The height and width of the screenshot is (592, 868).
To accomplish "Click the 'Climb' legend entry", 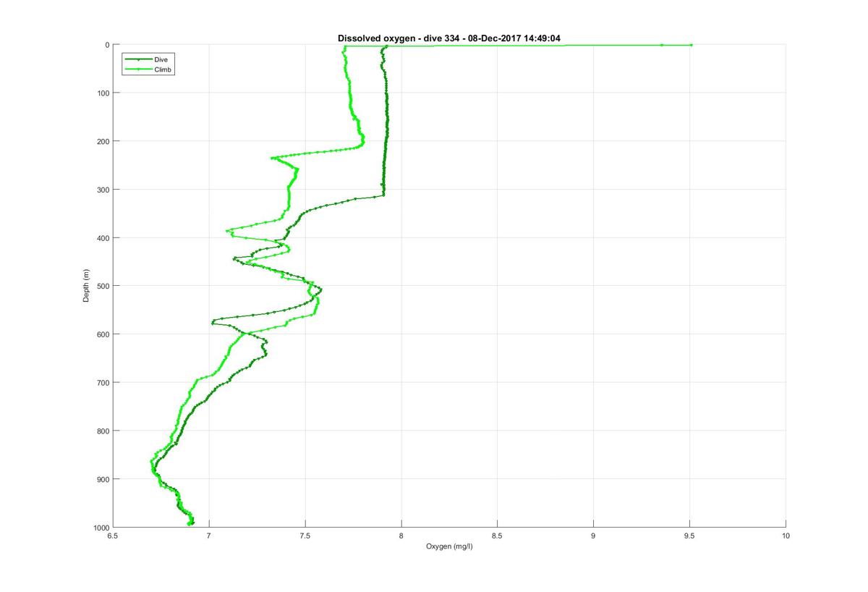I will point(163,69).
